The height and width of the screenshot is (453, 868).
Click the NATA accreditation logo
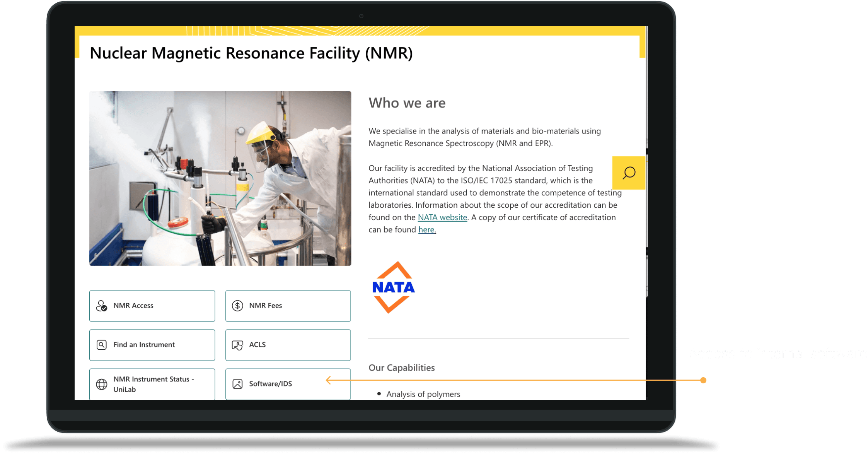[393, 287]
